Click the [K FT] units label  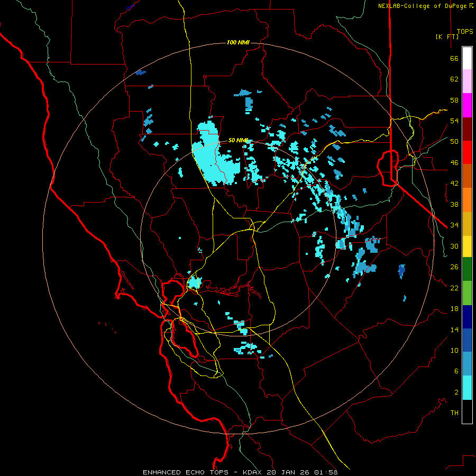(447, 36)
